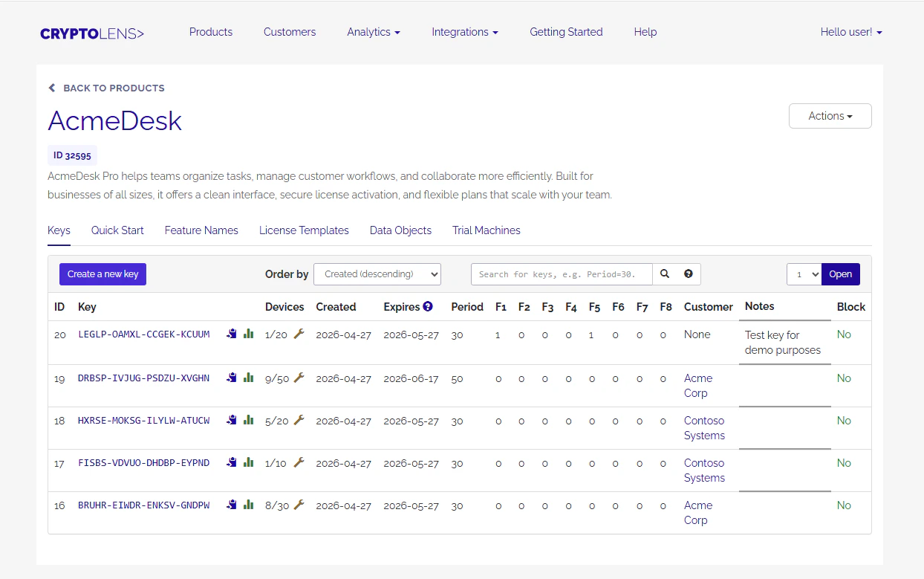
Task: Open Acme Corp customer for key ID 19
Action: point(698,386)
